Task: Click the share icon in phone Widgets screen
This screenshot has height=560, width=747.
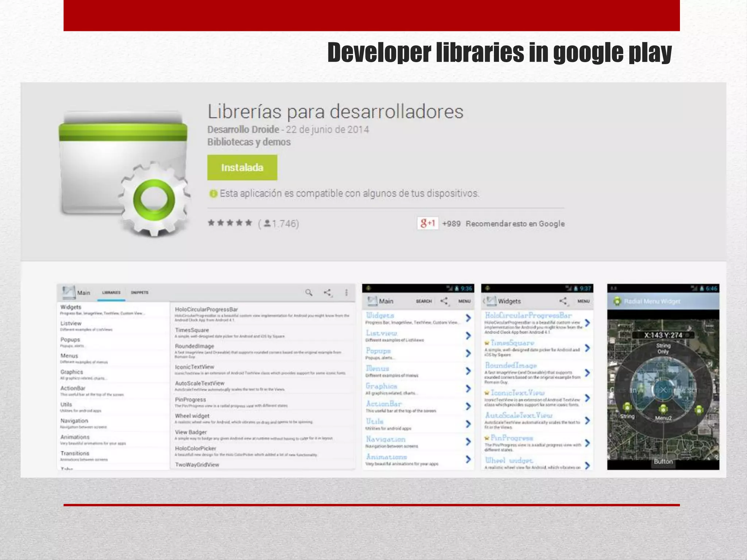Action: [564, 301]
